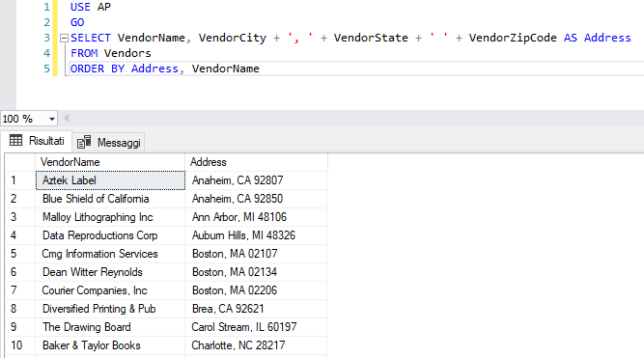Select the Anaheim, CA 92850 cell
Screen dimensions: 644x358
(x=256, y=199)
